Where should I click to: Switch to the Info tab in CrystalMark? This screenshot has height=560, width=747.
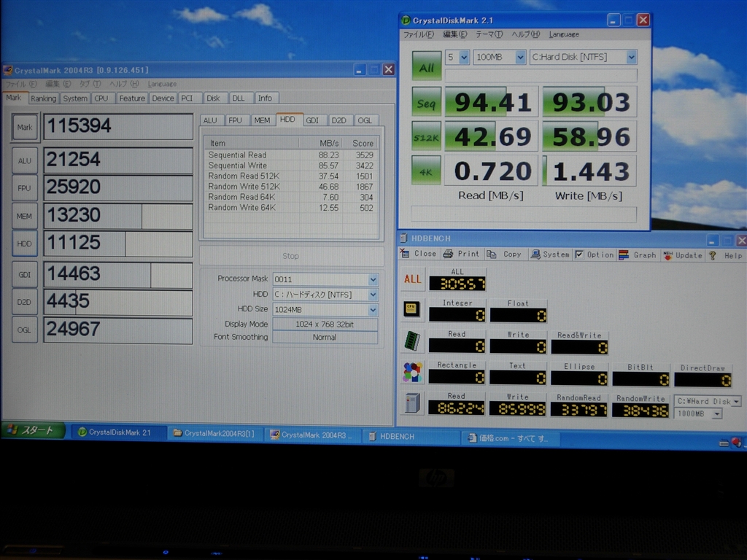[266, 98]
